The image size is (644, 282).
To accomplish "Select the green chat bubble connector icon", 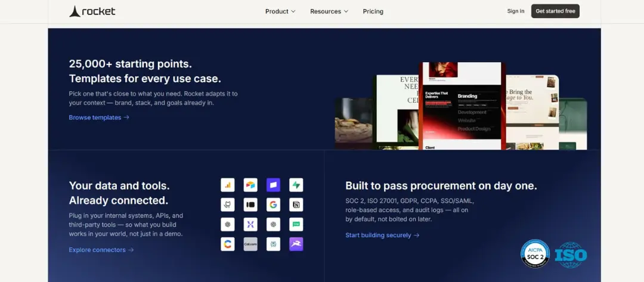I will (296, 224).
